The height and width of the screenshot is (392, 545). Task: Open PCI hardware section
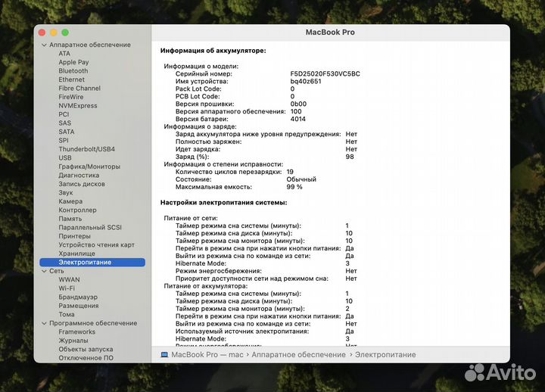point(64,114)
